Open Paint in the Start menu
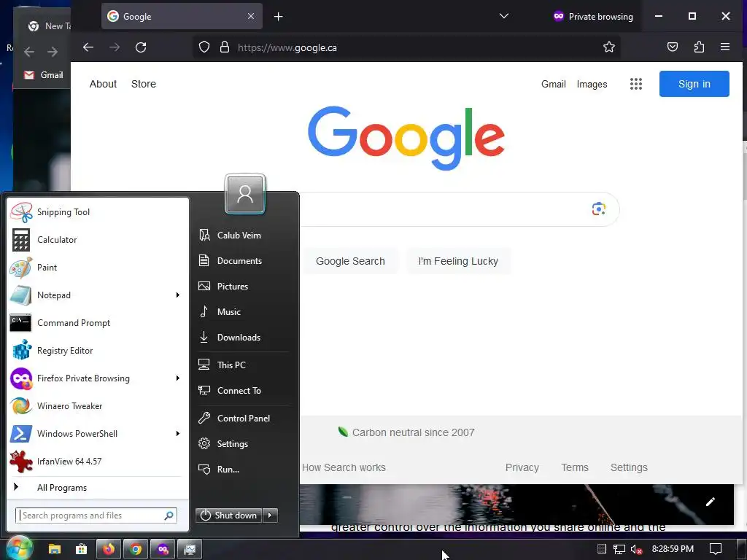This screenshot has width=747, height=560. (x=97, y=267)
